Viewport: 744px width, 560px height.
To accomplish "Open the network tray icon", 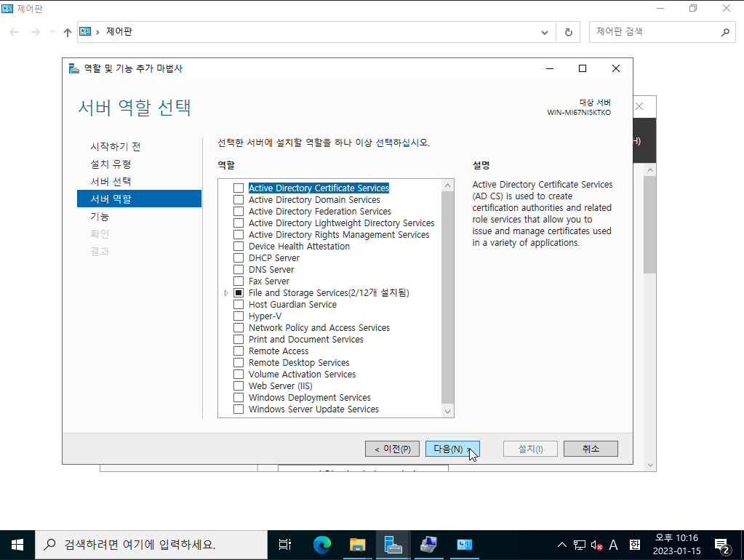I will pos(580,545).
